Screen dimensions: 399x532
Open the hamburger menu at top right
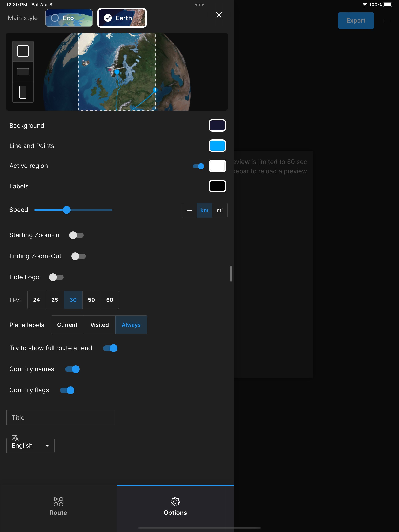tap(387, 21)
